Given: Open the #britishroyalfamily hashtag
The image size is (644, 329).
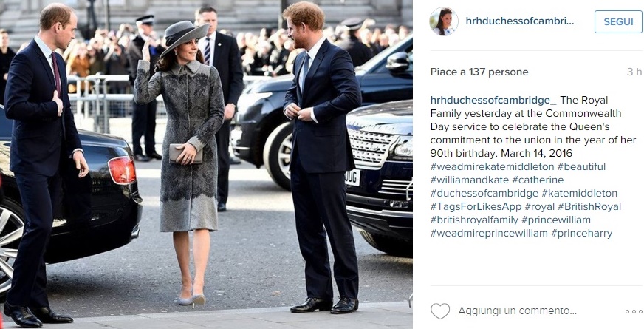Looking at the screenshot, I should [x=474, y=220].
